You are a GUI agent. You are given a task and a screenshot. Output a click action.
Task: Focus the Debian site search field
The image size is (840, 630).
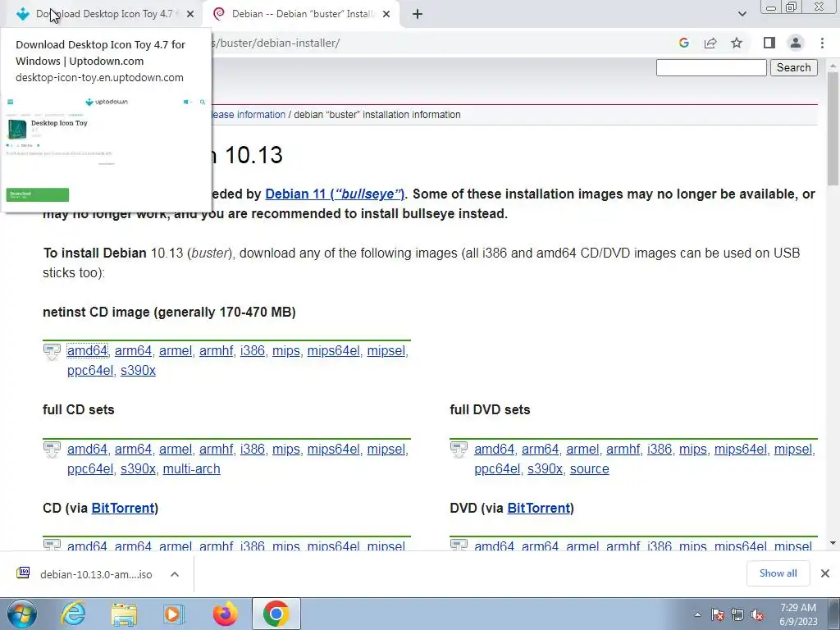pos(711,67)
